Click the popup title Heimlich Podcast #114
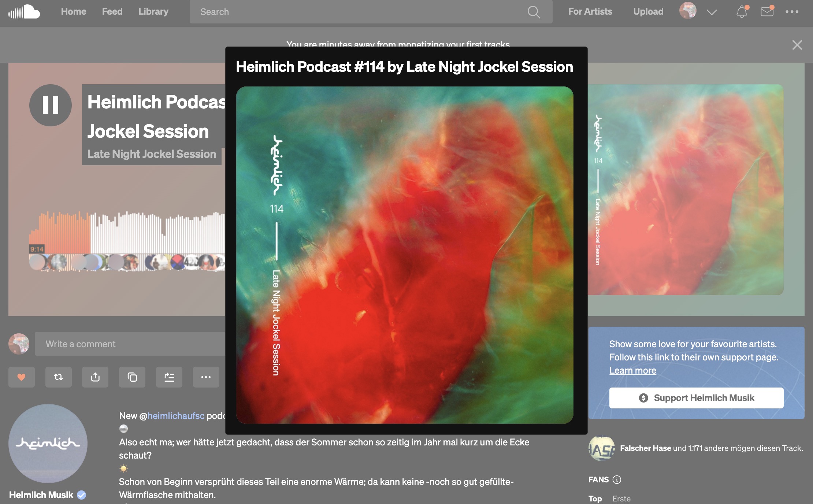Image resolution: width=813 pixels, height=504 pixels. 405,67
